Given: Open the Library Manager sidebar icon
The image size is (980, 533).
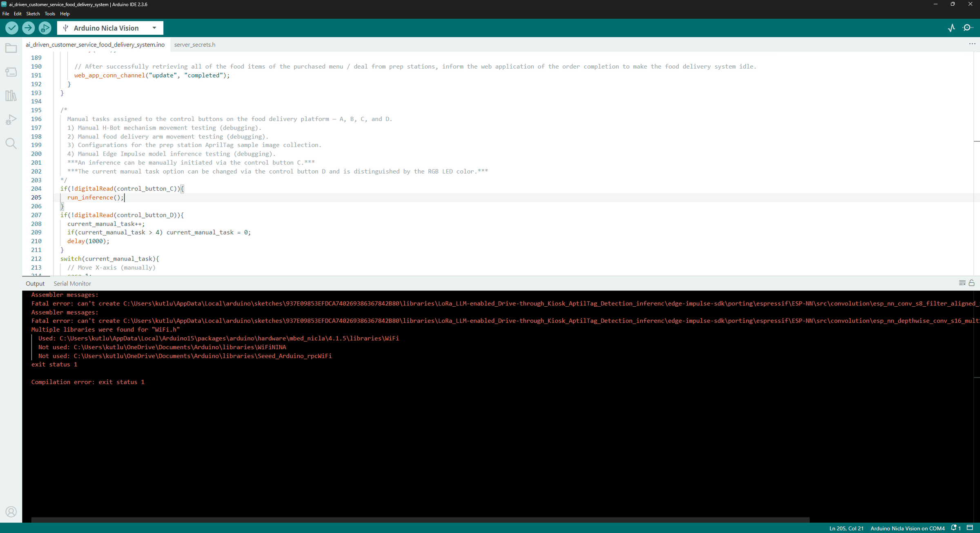Looking at the screenshot, I should (x=11, y=96).
